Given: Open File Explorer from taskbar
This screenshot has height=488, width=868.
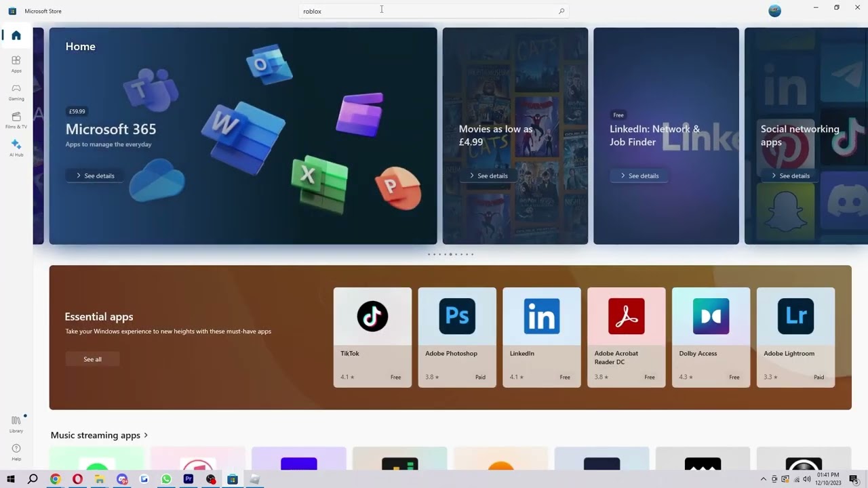Looking at the screenshot, I should coord(100,479).
